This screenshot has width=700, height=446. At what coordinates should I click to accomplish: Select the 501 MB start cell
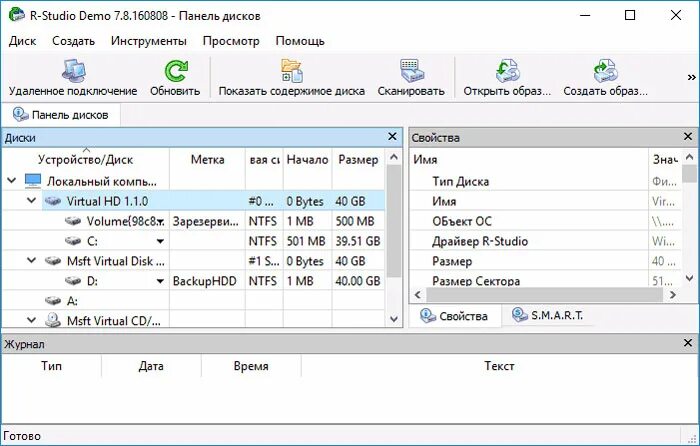[307, 241]
